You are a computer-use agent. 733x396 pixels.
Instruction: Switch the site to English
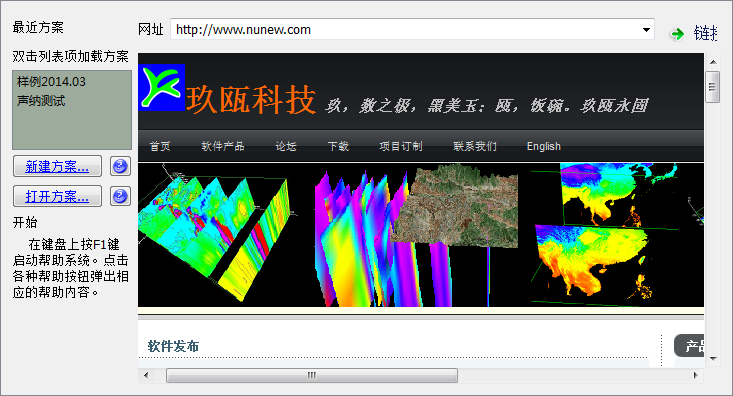[544, 146]
